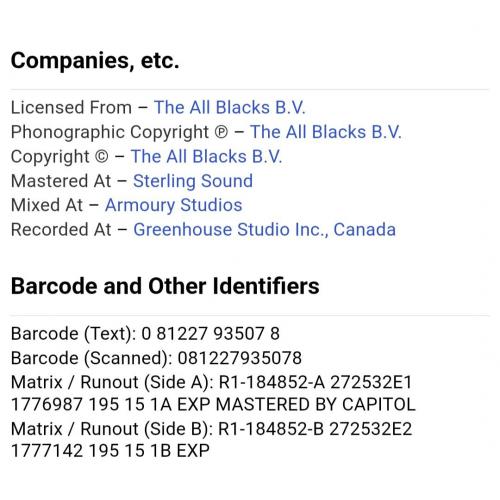This screenshot has width=500, height=500.
Task: Click the 1777142 195 15 1B EXP line
Action: pos(110,451)
